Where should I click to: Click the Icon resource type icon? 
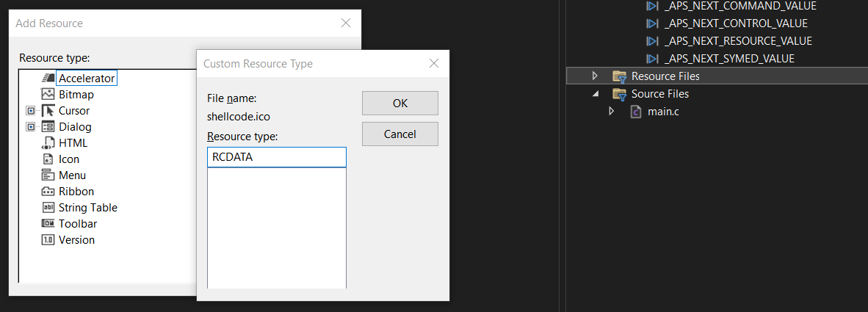pyautogui.click(x=48, y=159)
